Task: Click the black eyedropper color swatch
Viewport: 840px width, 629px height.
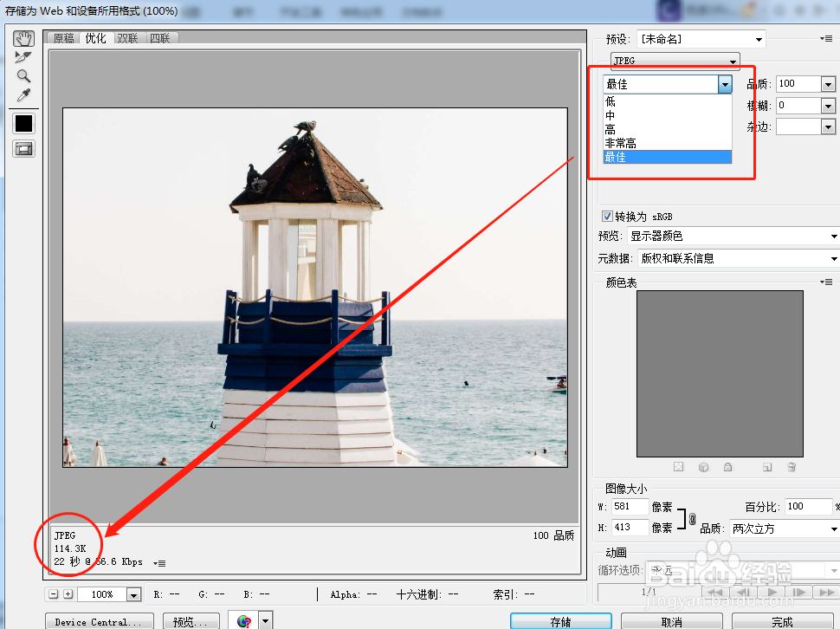Action: pos(23,123)
